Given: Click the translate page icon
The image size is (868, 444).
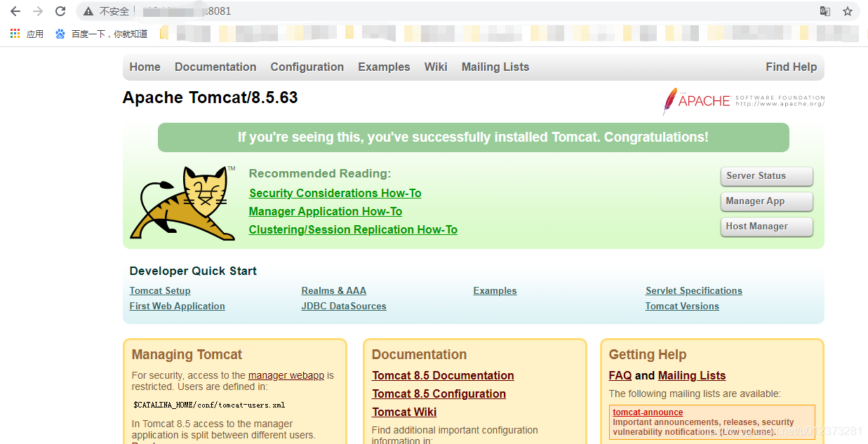Looking at the screenshot, I should (825, 11).
